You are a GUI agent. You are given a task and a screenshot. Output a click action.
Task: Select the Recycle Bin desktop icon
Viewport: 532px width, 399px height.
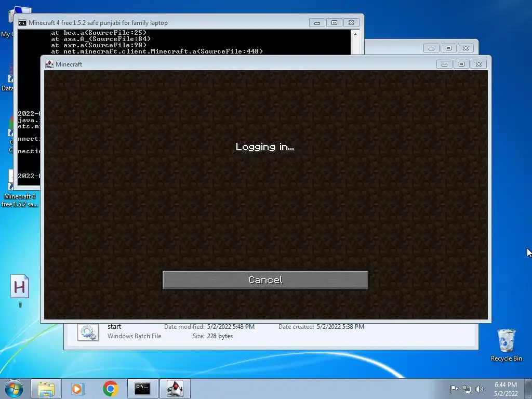tap(506, 345)
